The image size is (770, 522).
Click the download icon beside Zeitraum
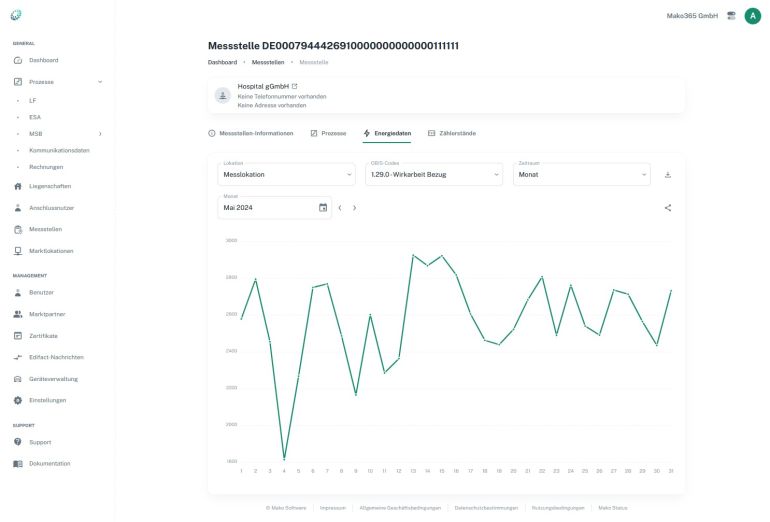pos(667,175)
